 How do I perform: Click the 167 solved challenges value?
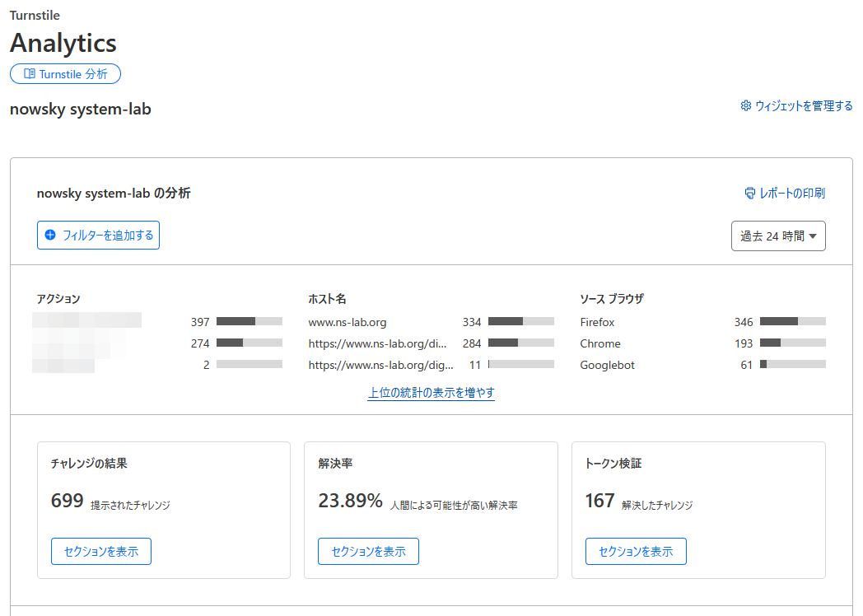[600, 501]
